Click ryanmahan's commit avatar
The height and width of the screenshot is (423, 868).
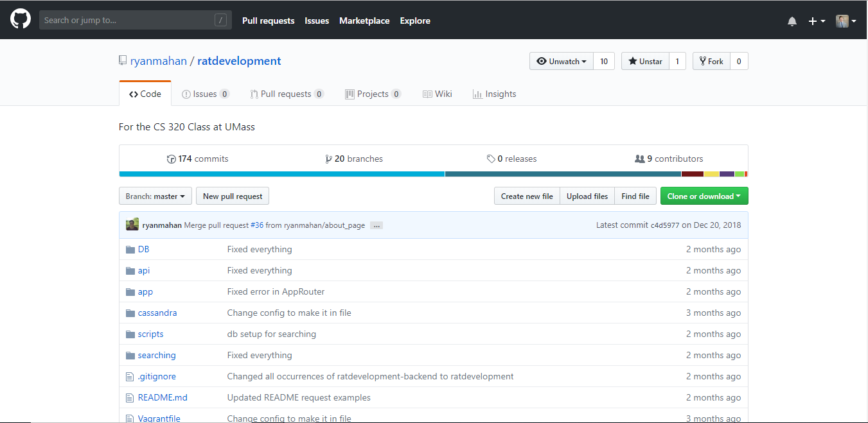(132, 225)
